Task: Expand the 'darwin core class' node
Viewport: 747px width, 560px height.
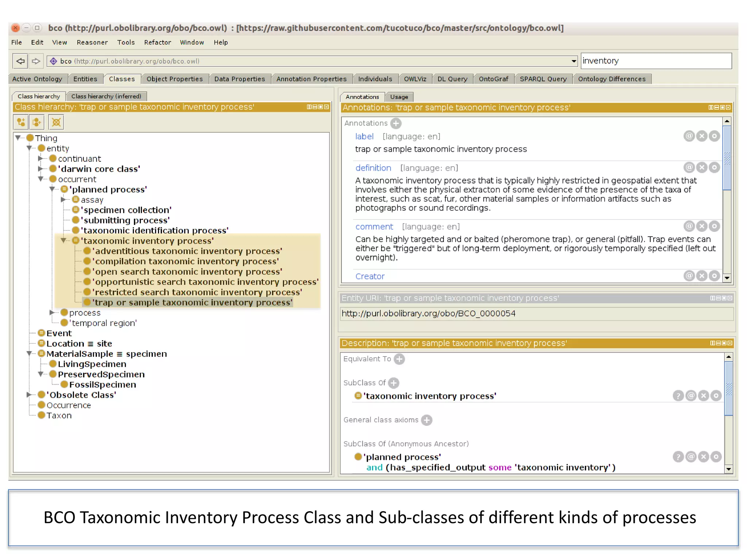Action: pos(40,168)
